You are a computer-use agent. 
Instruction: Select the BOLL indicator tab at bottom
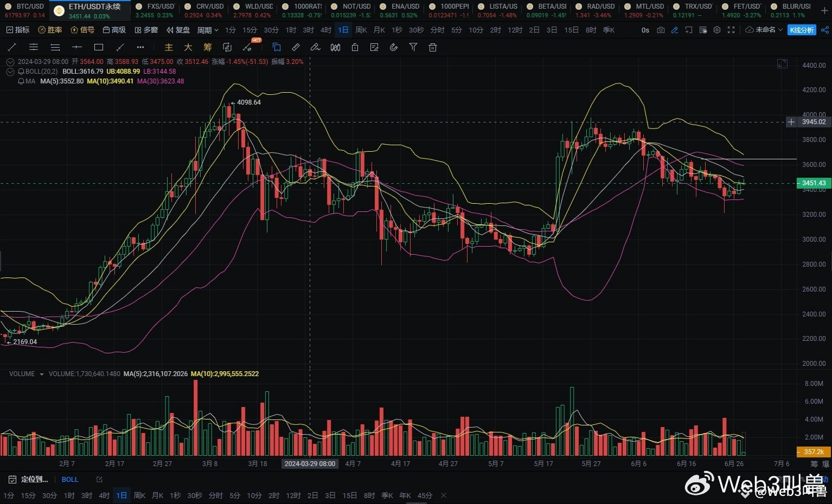70,480
